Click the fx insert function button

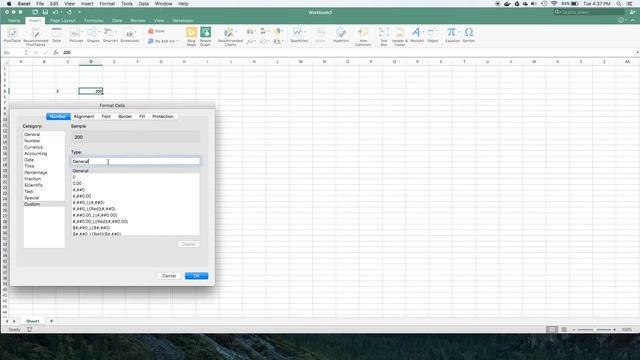pos(56,52)
